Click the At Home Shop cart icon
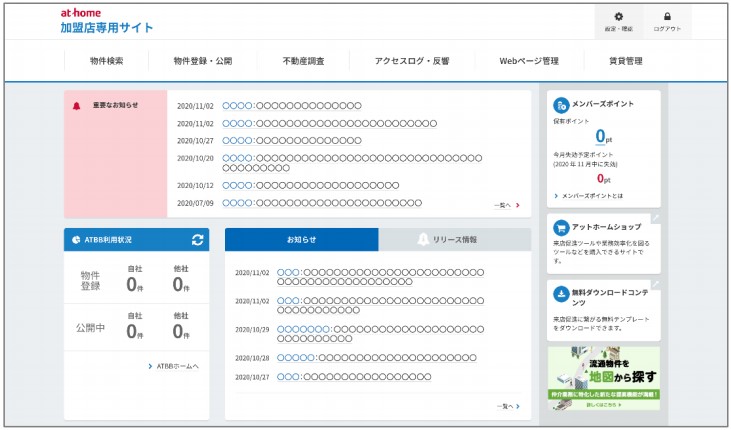Image resolution: width=731 pixels, height=430 pixels. (x=561, y=228)
